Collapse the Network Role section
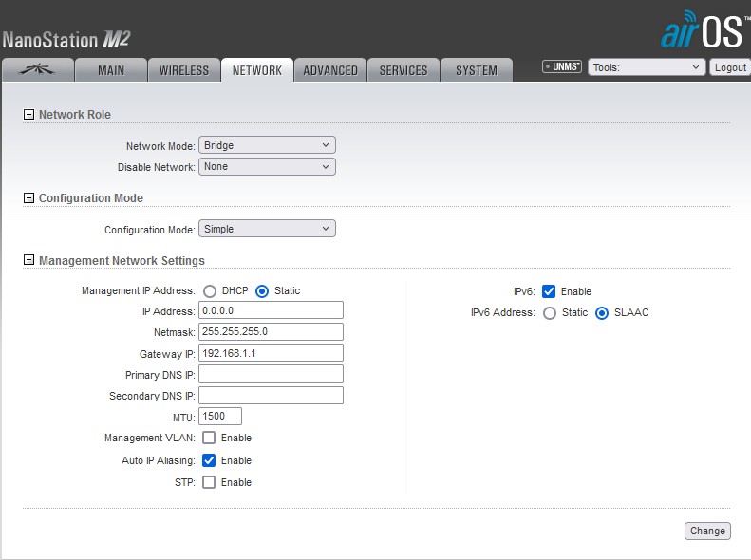The height and width of the screenshot is (560, 751). tap(28, 115)
